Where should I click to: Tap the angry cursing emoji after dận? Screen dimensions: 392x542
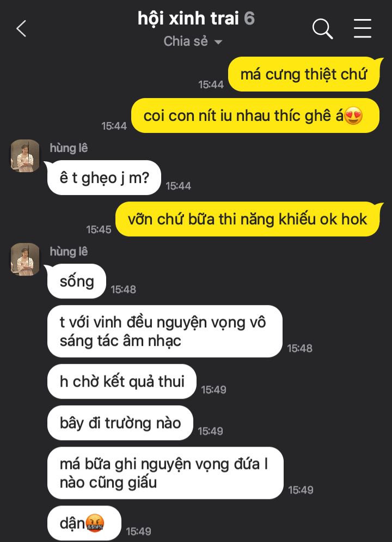pyautogui.click(x=95, y=523)
